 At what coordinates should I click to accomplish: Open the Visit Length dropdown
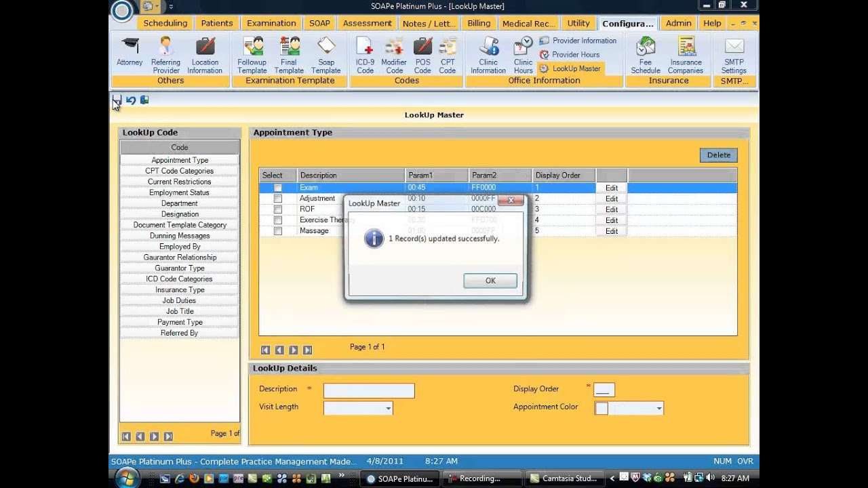(x=388, y=408)
